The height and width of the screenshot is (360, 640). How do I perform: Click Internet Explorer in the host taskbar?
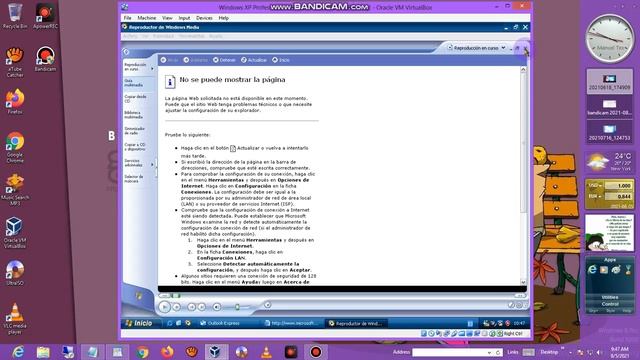coord(18,352)
